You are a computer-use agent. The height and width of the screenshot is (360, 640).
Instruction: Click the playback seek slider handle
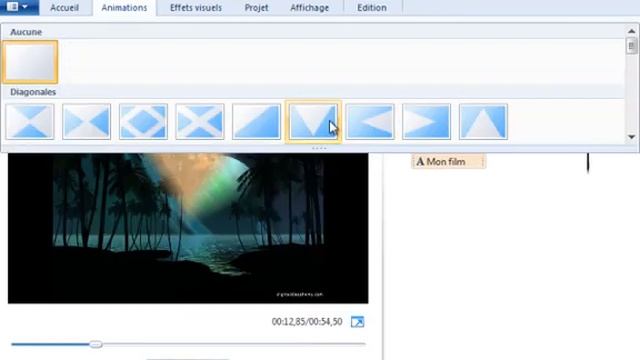point(96,344)
